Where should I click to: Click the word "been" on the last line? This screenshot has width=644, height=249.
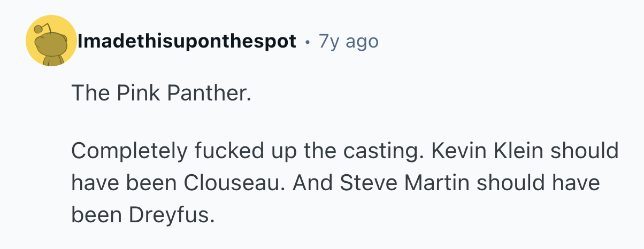pos(94,215)
